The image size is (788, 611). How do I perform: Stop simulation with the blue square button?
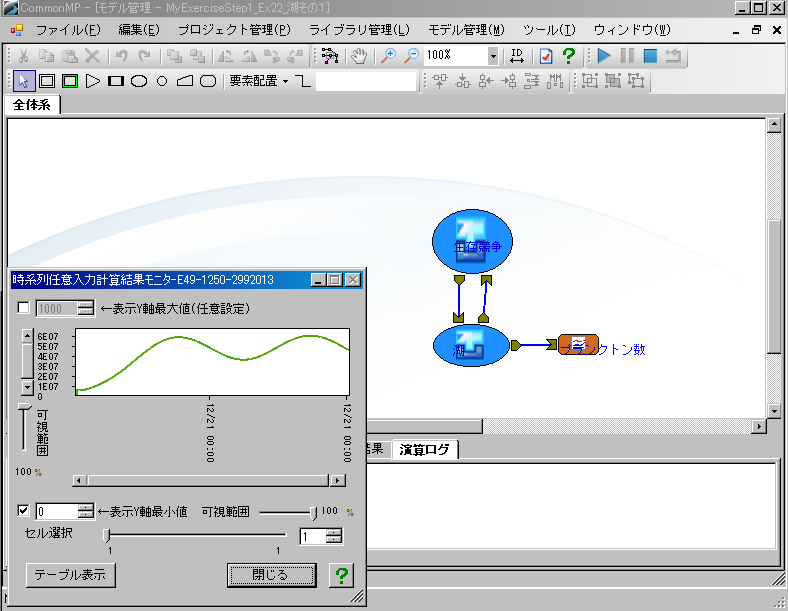[650, 56]
